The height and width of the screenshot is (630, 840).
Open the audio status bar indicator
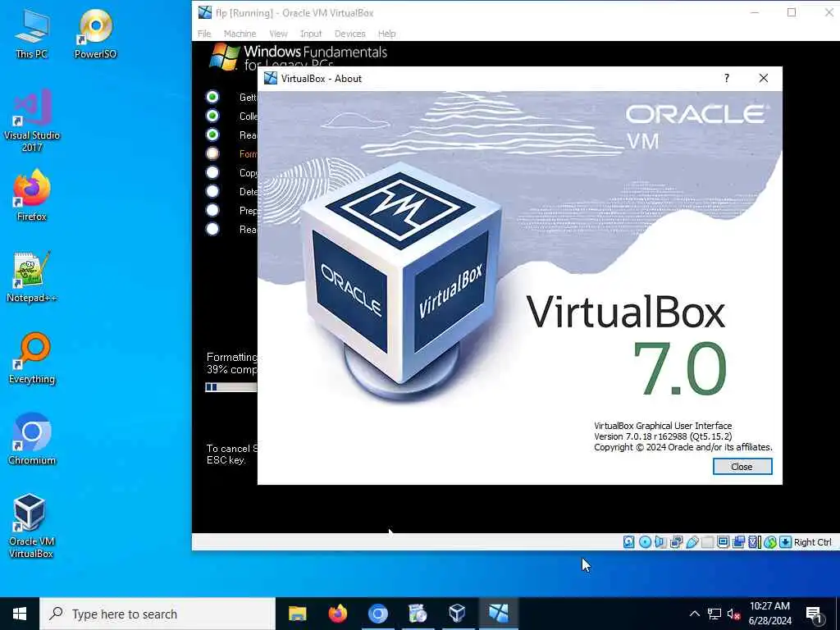tap(660, 542)
